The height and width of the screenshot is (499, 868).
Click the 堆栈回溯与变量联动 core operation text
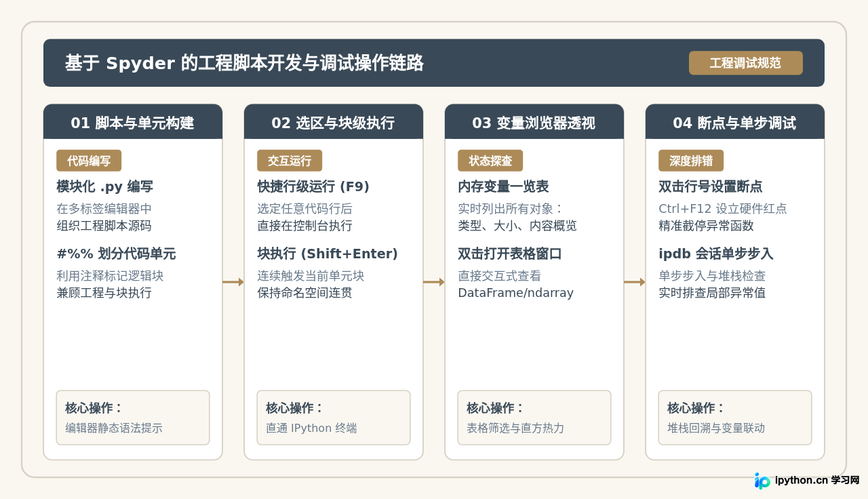tap(716, 428)
